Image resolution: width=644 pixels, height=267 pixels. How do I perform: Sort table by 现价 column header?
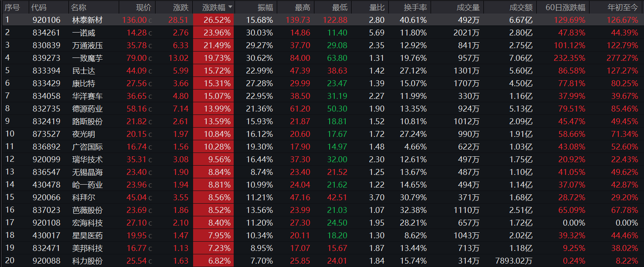[143, 8]
